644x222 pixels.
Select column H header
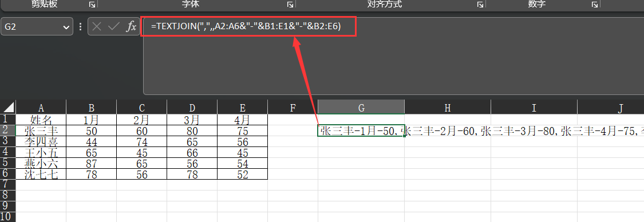click(x=447, y=108)
